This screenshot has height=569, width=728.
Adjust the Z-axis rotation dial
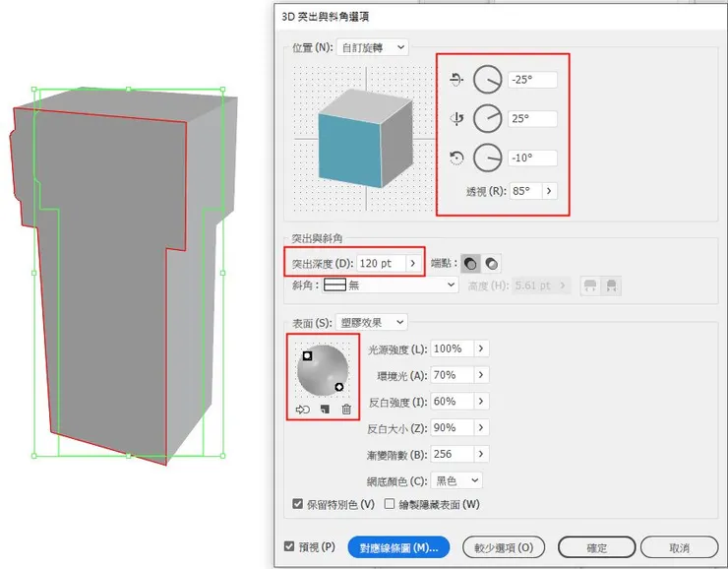pyautogui.click(x=488, y=158)
